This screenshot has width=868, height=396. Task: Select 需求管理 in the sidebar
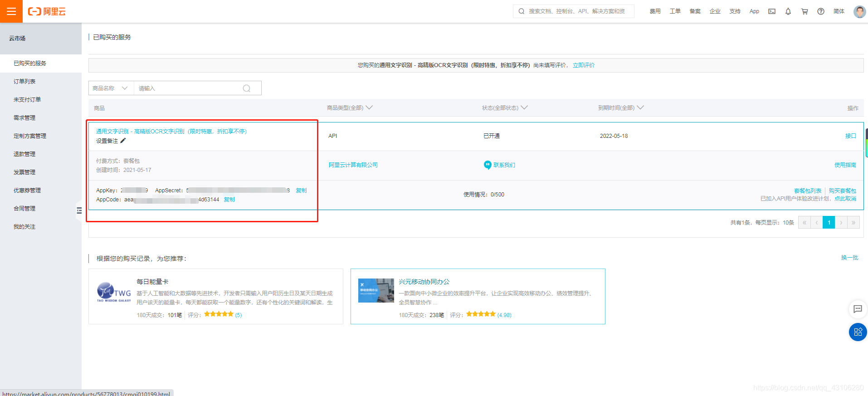41,118
